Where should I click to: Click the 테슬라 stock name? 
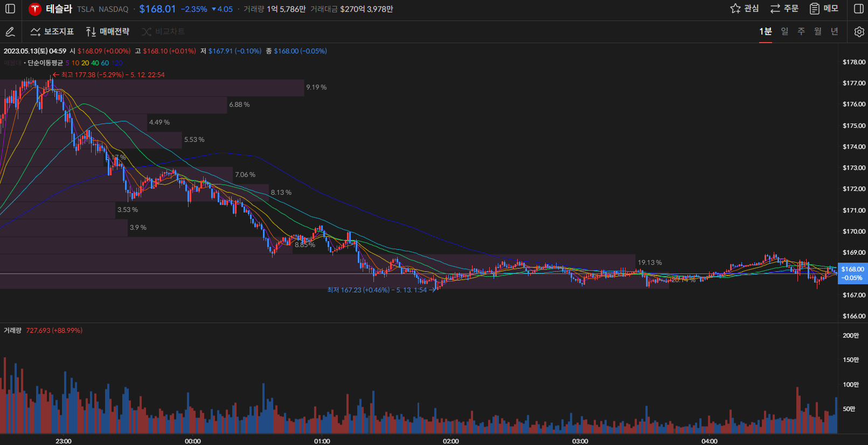(59, 9)
